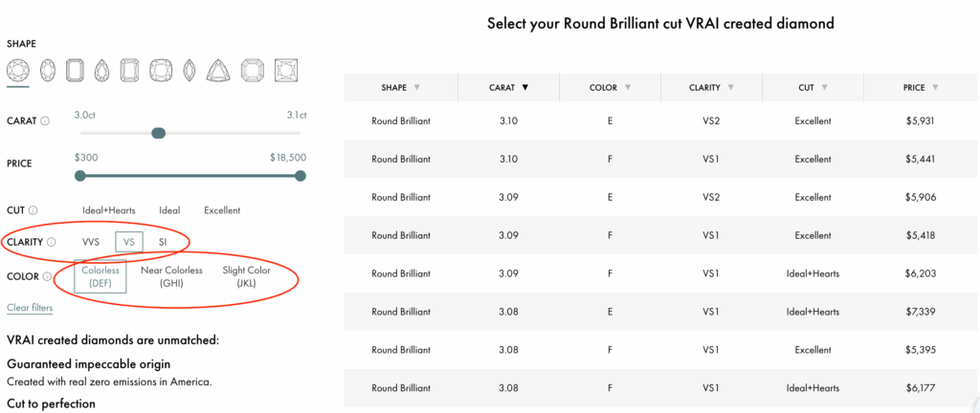The width and height of the screenshot is (980, 413).
Task: Click the 3.1ct maximum carat label
Action: click(297, 116)
